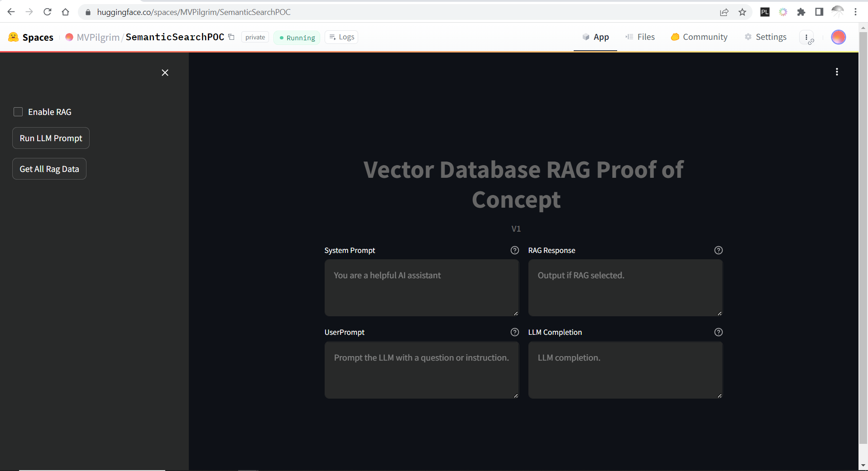Open Streamlit app three-dot menu
This screenshot has width=868, height=471.
click(x=837, y=72)
